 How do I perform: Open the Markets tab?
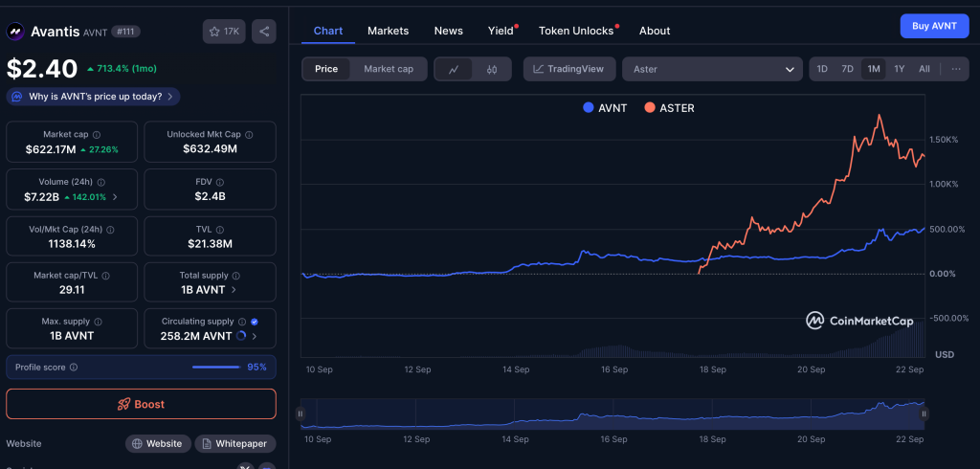pyautogui.click(x=388, y=31)
